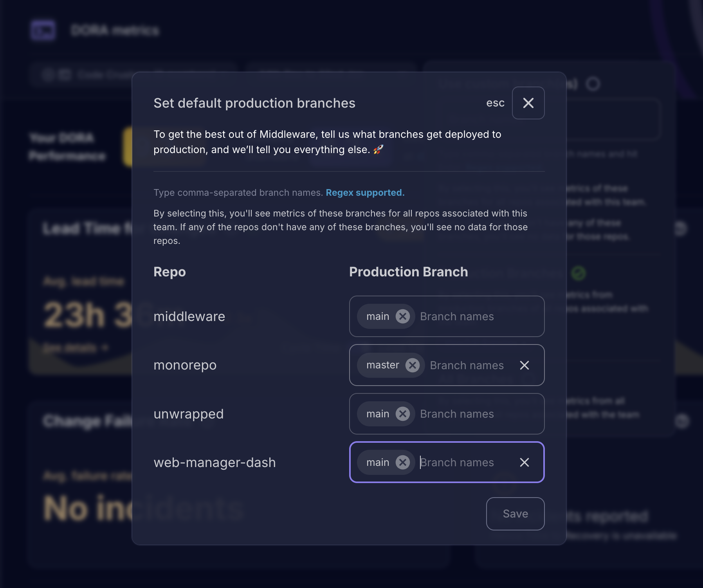Clear all branches in web-manager-dash field
The width and height of the screenshot is (703, 588).
(x=524, y=462)
